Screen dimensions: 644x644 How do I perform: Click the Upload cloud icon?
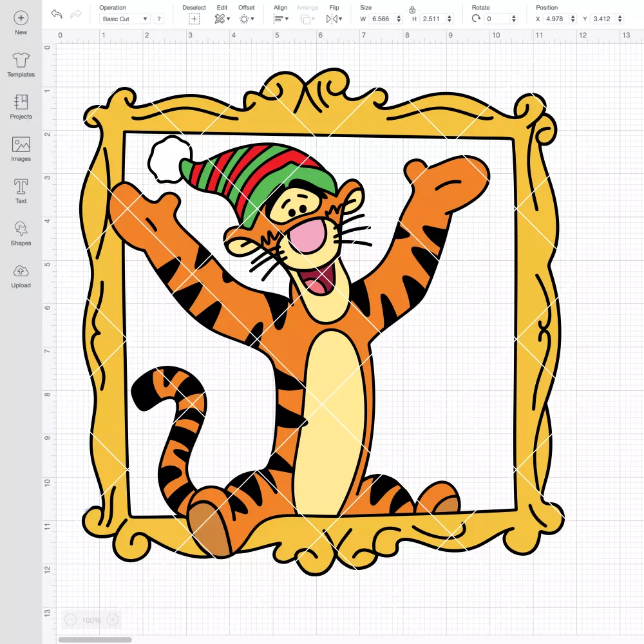tap(21, 271)
